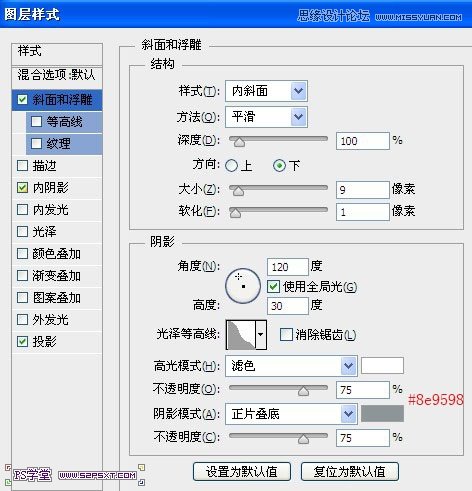This screenshot has width=472, height=491.
Task: Enable the 描边 checkbox
Action: click(x=22, y=166)
